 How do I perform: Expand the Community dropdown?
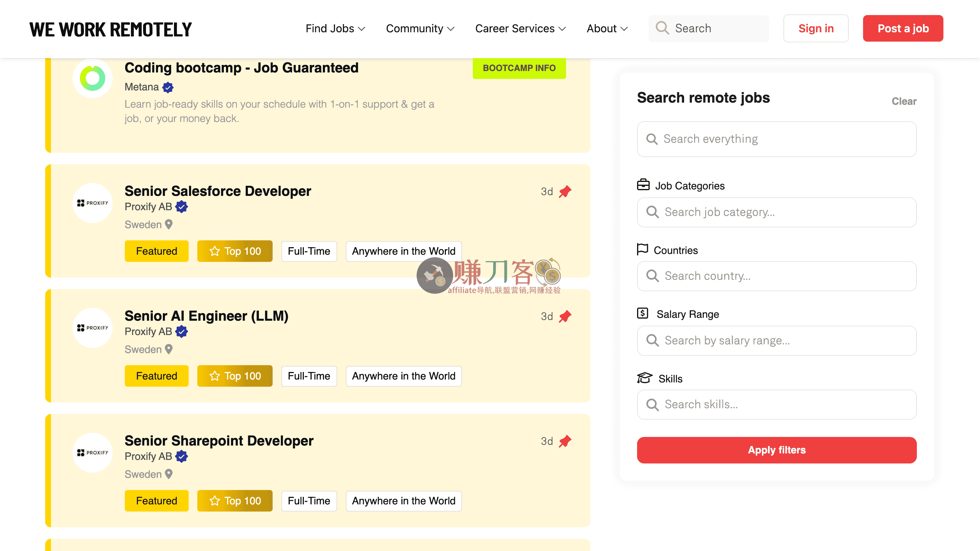tap(420, 29)
